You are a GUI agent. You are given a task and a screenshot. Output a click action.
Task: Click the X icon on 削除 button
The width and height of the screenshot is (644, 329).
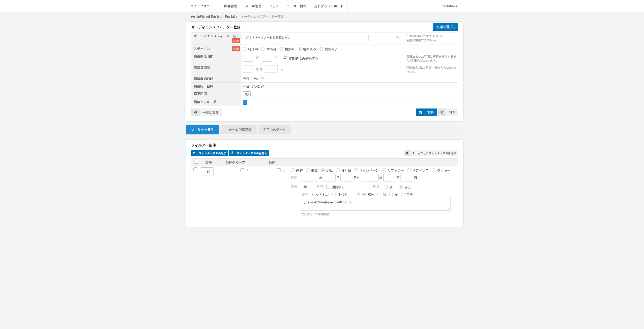(441, 112)
